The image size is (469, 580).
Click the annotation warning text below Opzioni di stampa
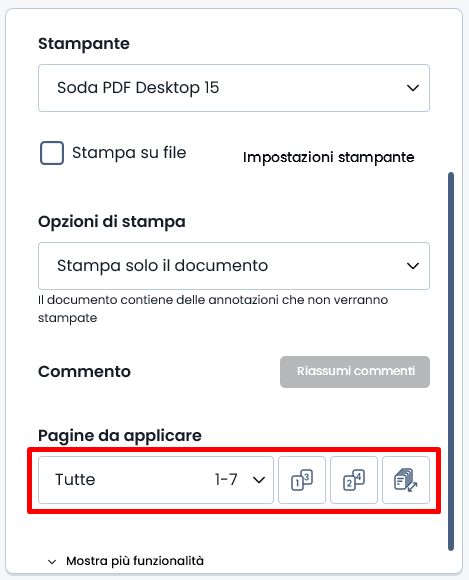213,309
